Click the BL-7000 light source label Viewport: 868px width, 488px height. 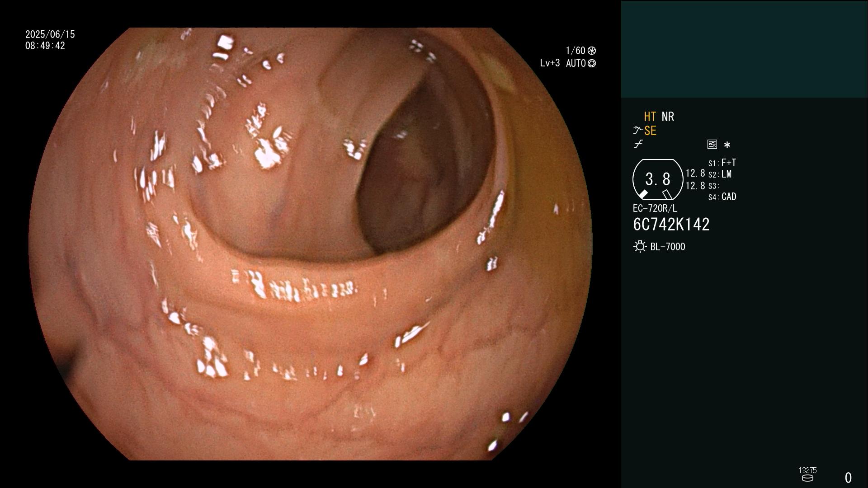tap(668, 247)
